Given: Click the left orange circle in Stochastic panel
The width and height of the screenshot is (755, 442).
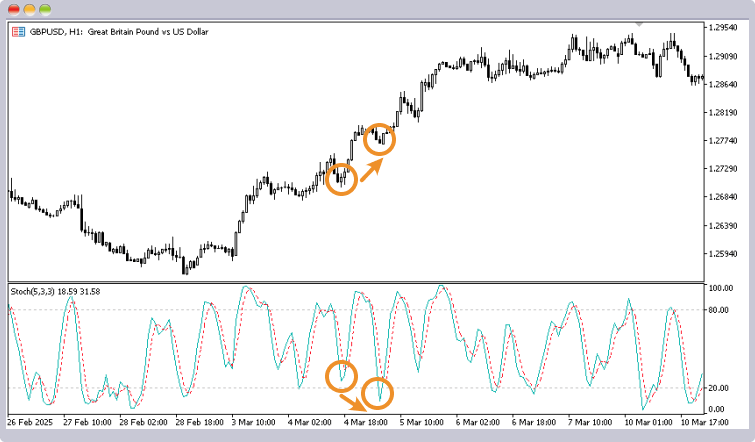Looking at the screenshot, I should (x=342, y=375).
